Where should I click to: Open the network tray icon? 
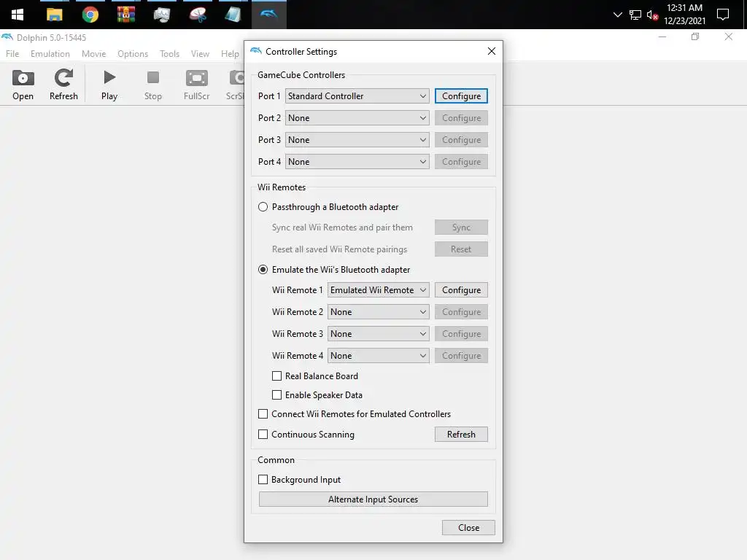(x=635, y=15)
